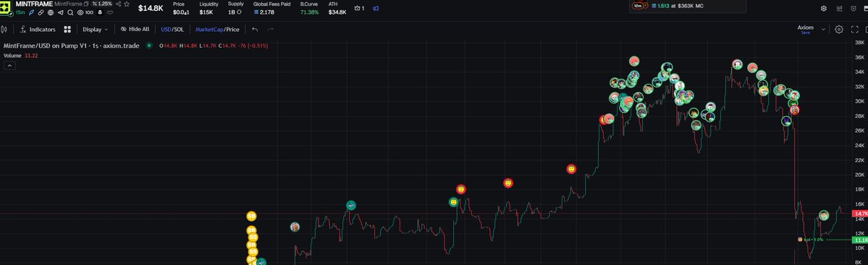Viewport: 868px width, 265px height.
Task: Click the Global Fees Paid value 2.178
Action: (266, 12)
